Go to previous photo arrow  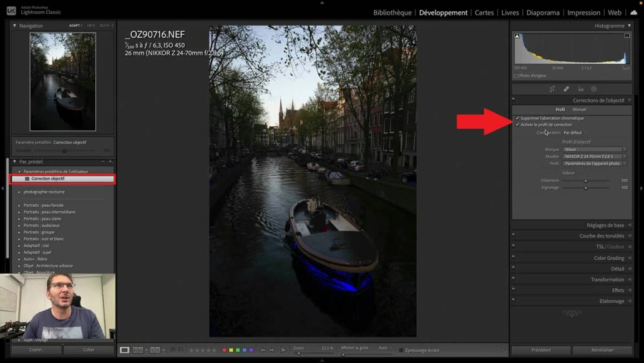[263, 350]
